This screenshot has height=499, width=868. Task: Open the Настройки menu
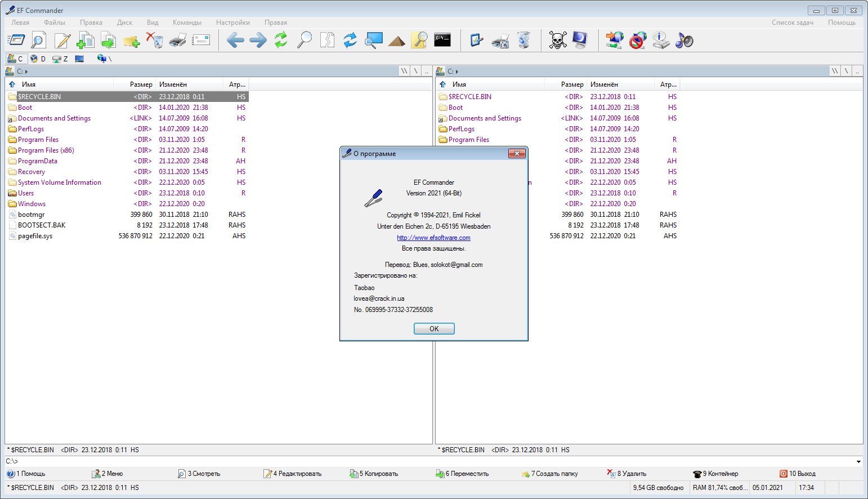pyautogui.click(x=233, y=23)
